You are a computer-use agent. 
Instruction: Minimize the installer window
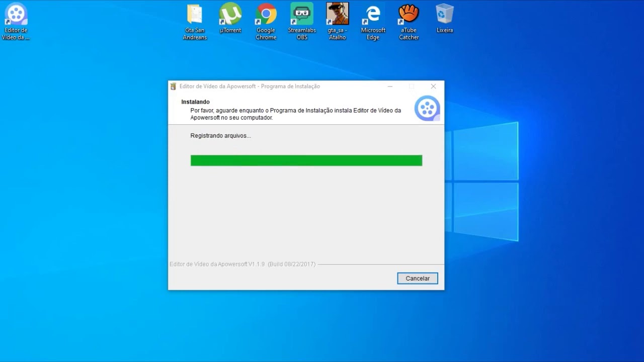click(390, 86)
